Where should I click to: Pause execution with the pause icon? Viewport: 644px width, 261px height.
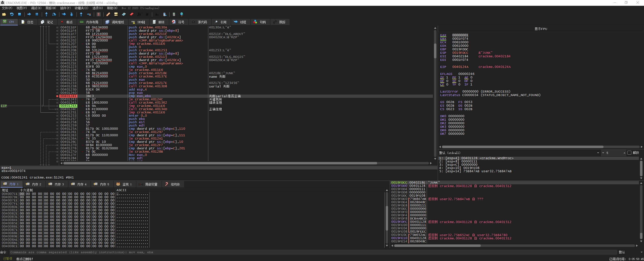pos(37,14)
